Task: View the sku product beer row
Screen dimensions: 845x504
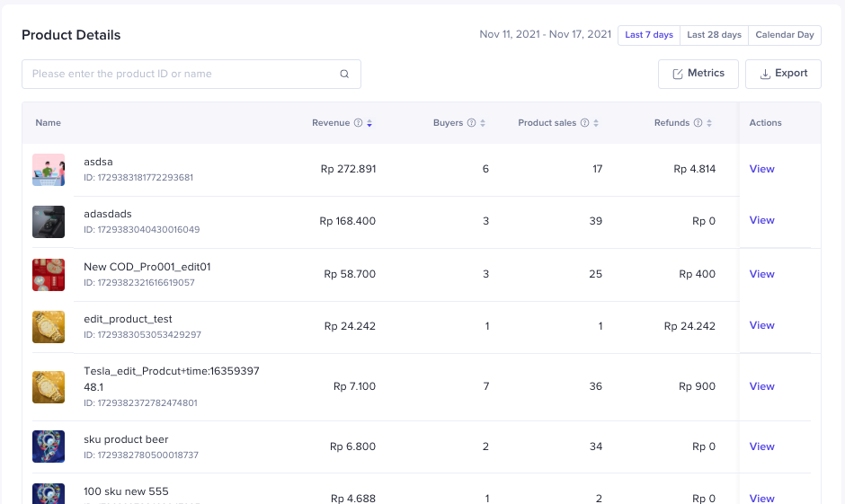Action: tap(761, 447)
